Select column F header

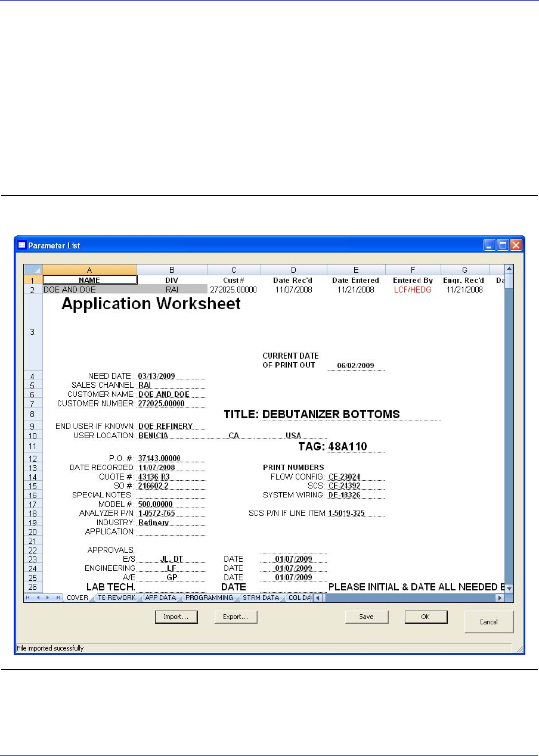click(413, 270)
